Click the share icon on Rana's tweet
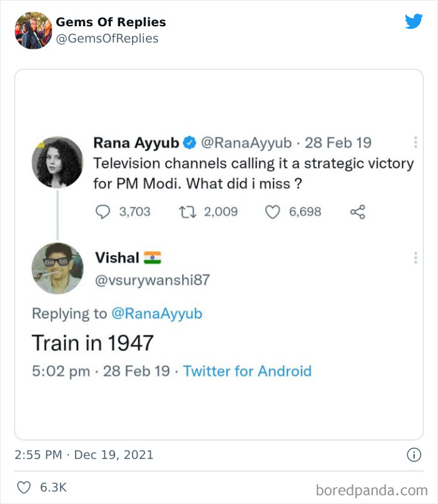 357,212
